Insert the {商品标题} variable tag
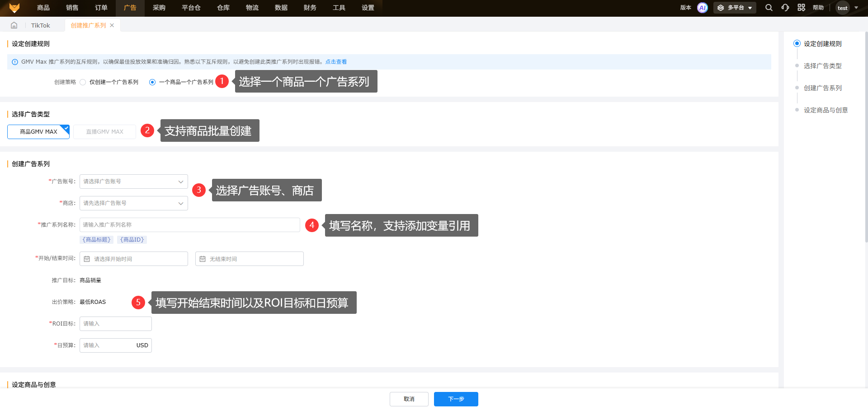 [96, 240]
